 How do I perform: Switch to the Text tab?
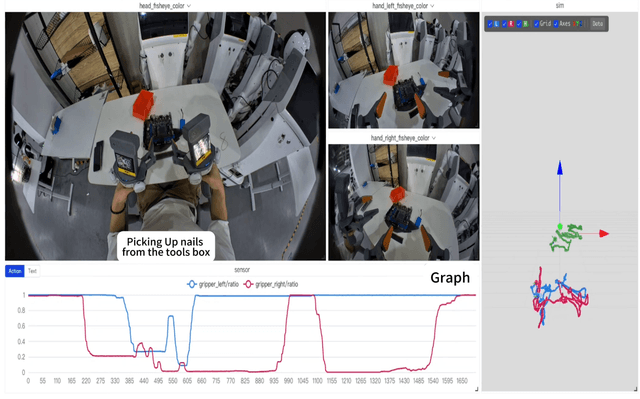pos(32,271)
